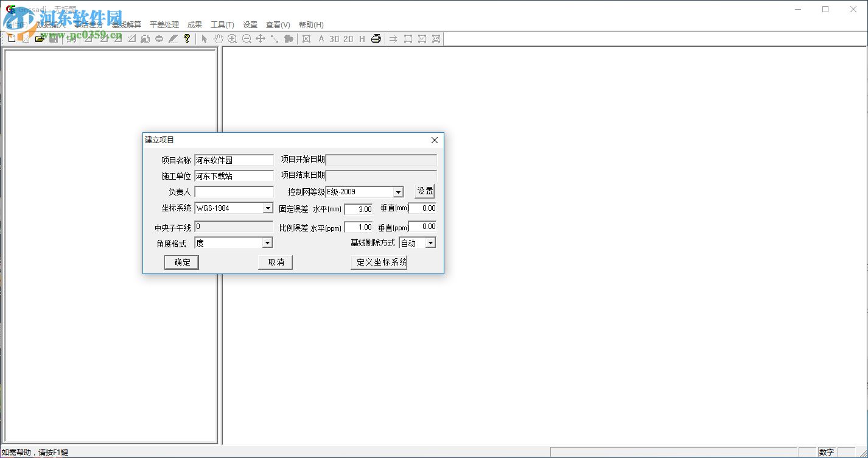Click the 项目名称 input field
Viewport: 868px width, 458px height.
[x=234, y=160]
